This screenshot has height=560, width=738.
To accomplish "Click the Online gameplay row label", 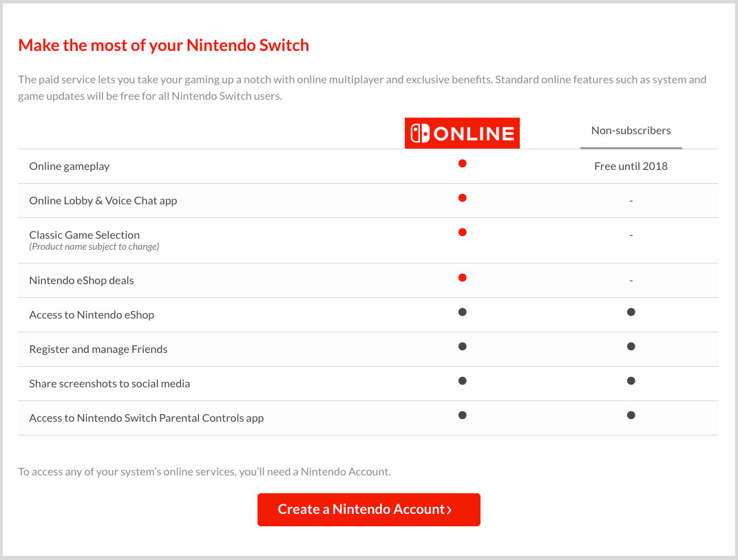I will pyautogui.click(x=70, y=166).
